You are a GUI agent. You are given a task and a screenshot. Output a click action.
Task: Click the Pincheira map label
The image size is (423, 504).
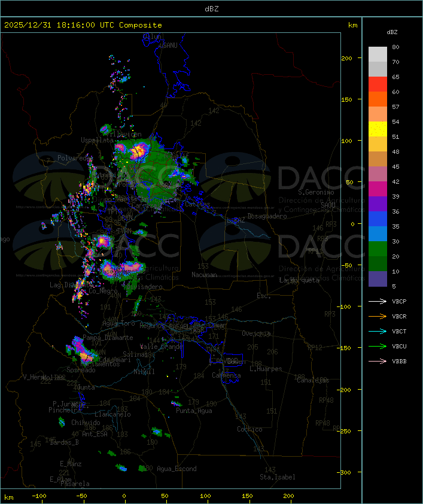(65, 410)
